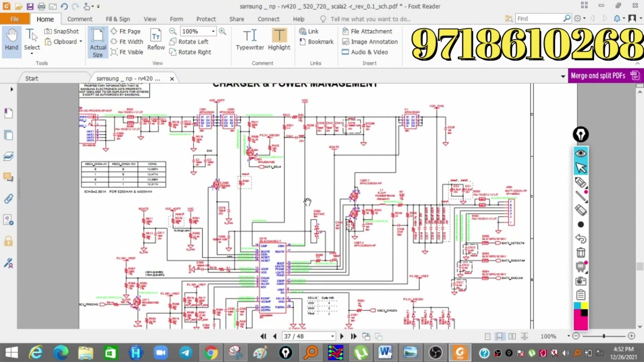
Task: Enable facing pages view in status bar
Action: click(x=512, y=336)
